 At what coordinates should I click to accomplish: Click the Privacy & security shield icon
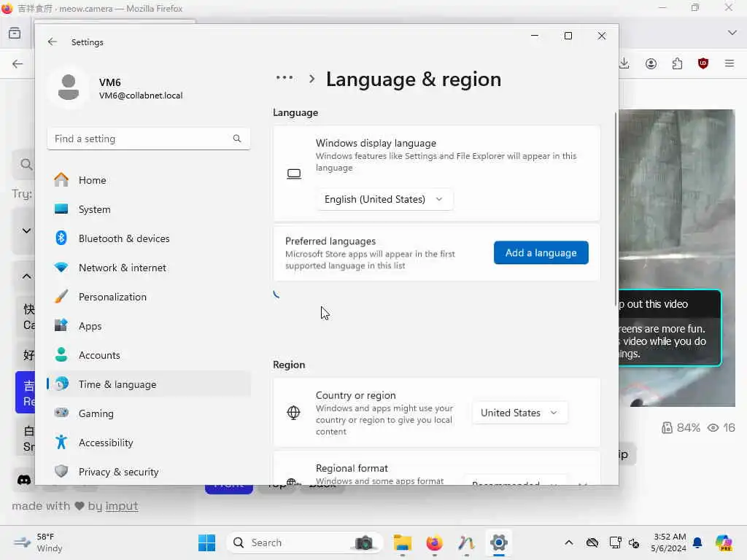click(61, 472)
